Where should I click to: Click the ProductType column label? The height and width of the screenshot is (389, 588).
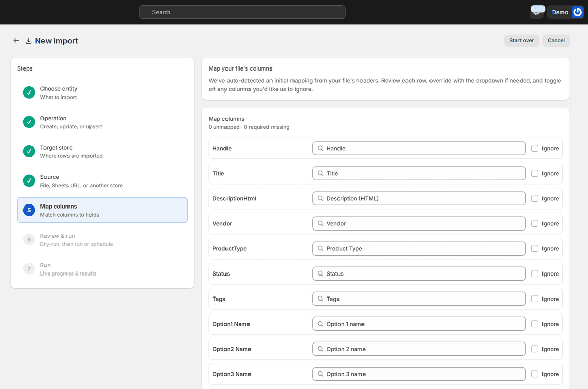pos(230,249)
